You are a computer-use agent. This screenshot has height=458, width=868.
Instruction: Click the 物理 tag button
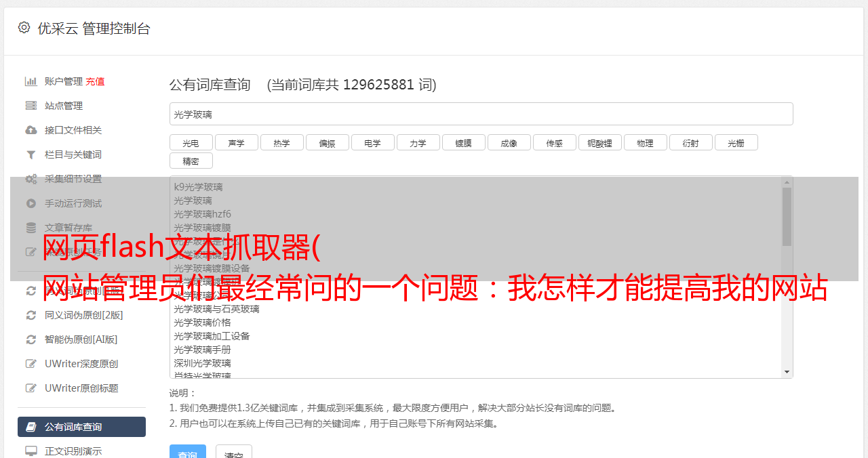coord(645,142)
